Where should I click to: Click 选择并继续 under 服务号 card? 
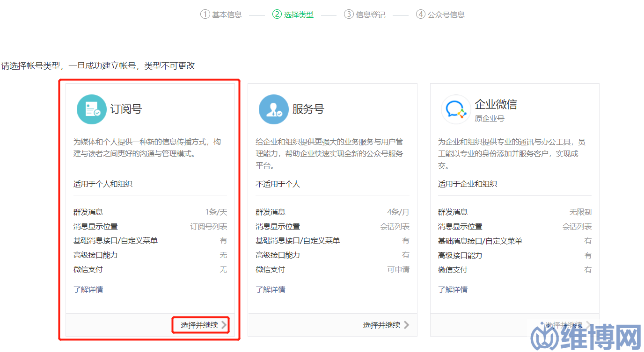[x=381, y=325]
